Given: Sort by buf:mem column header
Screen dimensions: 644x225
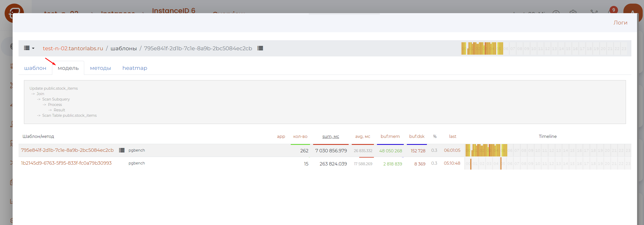Looking at the screenshot, I should [x=390, y=136].
